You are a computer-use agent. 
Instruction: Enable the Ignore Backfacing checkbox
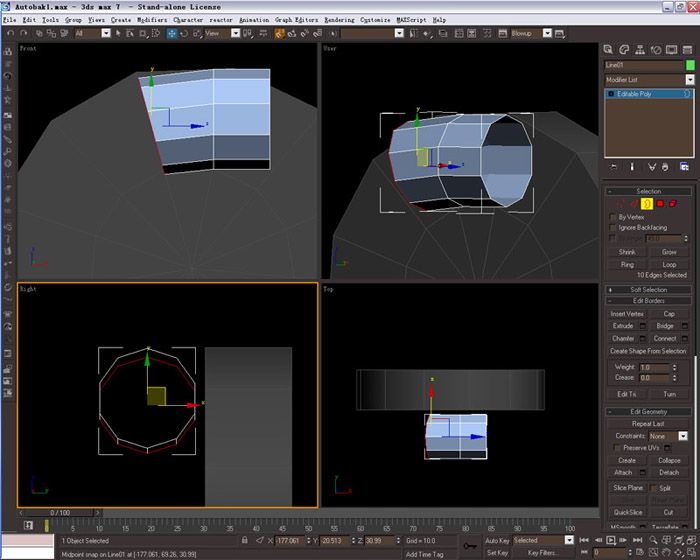(x=613, y=228)
